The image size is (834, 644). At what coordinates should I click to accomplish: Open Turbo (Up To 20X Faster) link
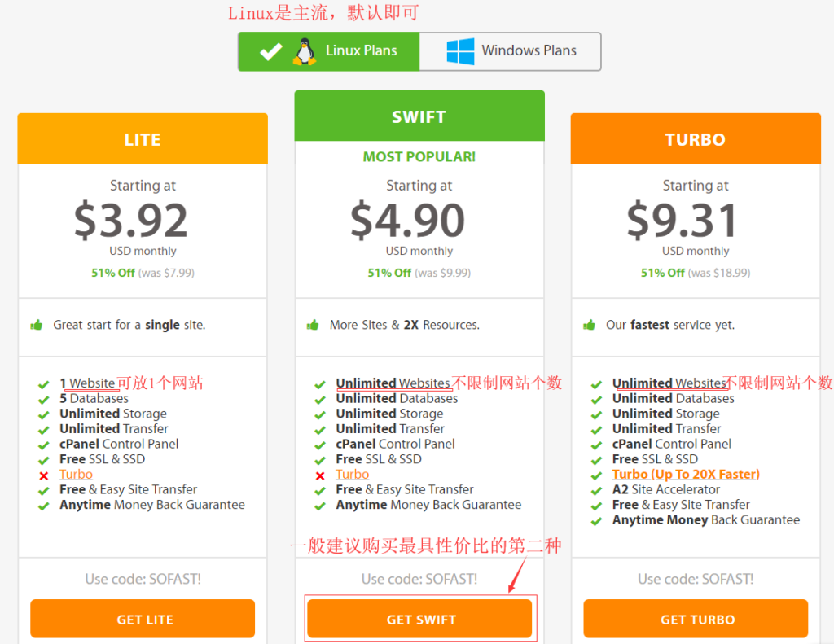tap(686, 475)
